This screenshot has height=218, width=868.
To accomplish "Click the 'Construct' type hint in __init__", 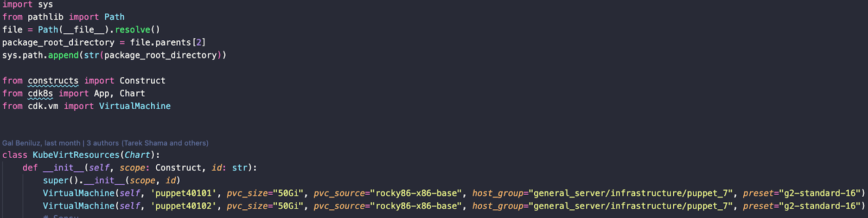I will click(x=178, y=168).
